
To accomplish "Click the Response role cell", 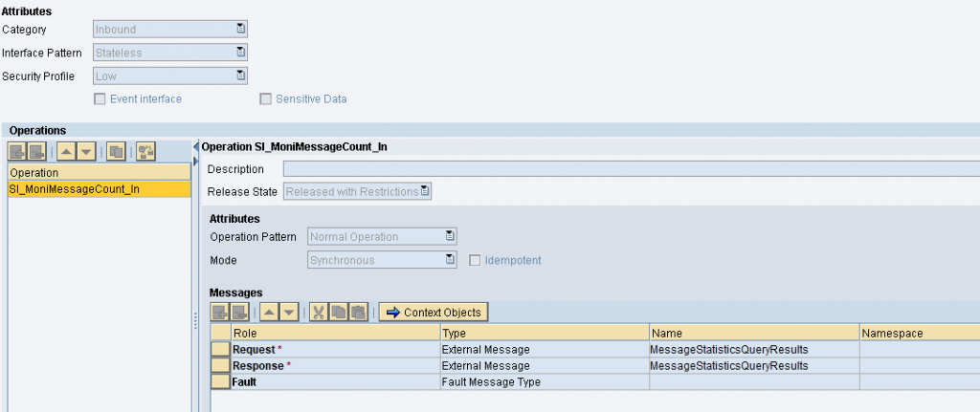I will coord(336,365).
